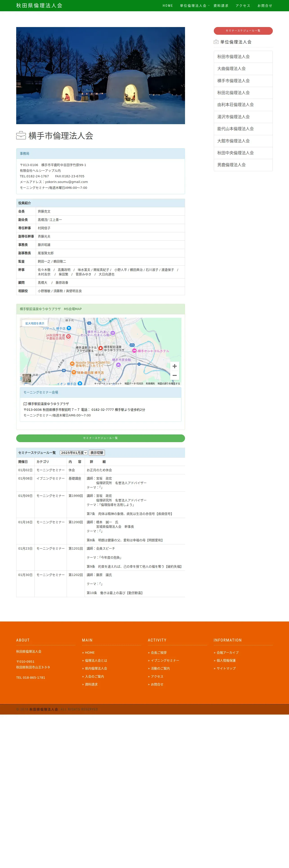
Task: Click the バザール 横手店 shopping marker on the map
Action: point(69,328)
